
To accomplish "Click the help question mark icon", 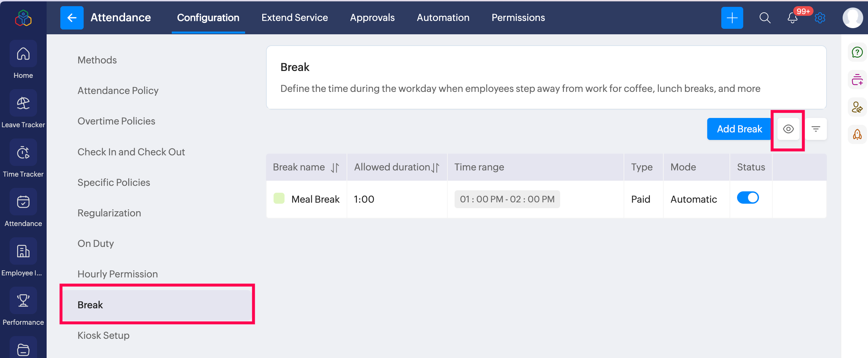I will point(857,52).
